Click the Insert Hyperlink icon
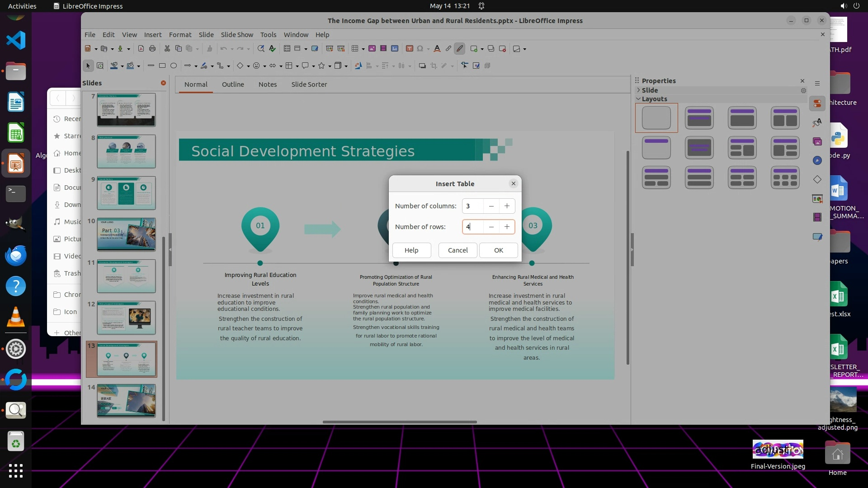This screenshot has width=868, height=488. point(448,49)
